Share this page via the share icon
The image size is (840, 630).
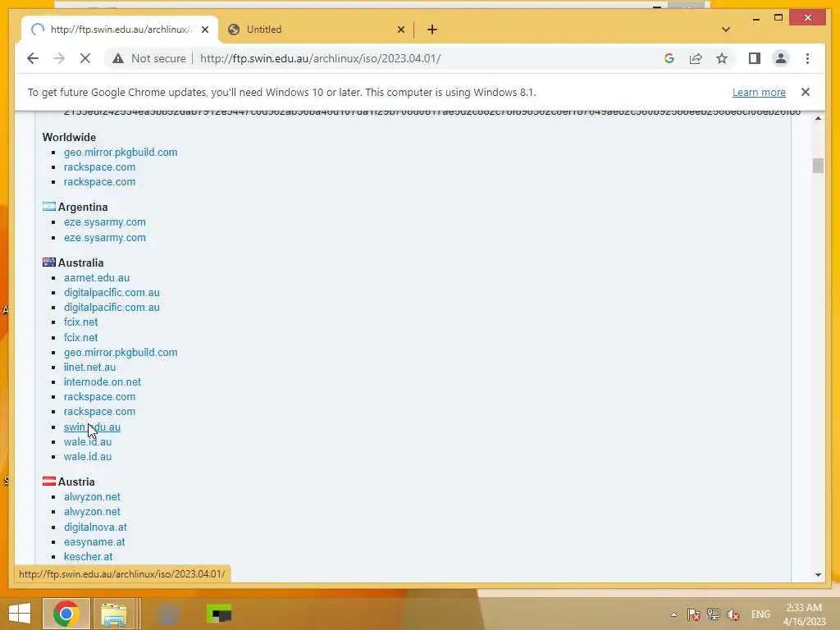click(x=696, y=58)
